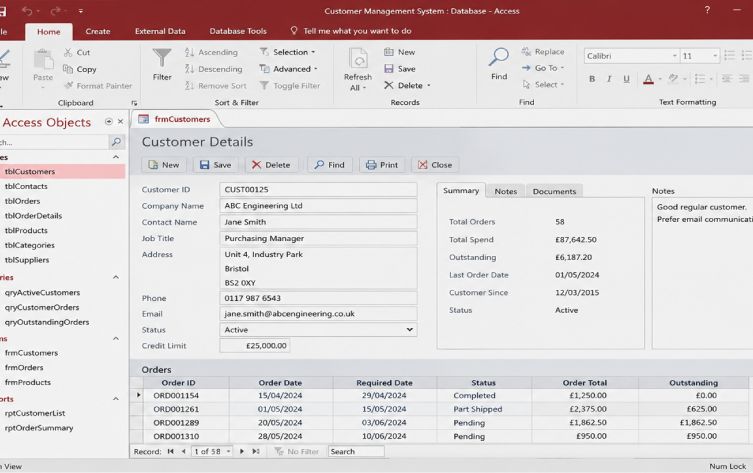Switch to the Create ribbon tab
Viewport: 753px width, 473px height.
(98, 31)
